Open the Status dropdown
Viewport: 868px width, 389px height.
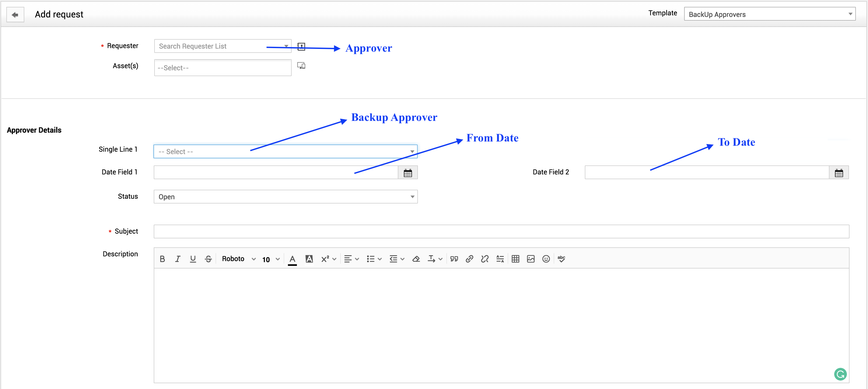pos(285,197)
